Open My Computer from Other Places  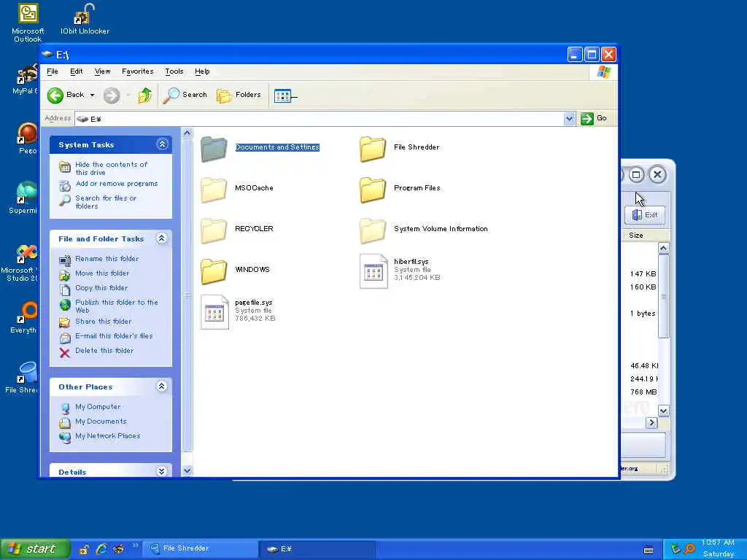pos(98,407)
